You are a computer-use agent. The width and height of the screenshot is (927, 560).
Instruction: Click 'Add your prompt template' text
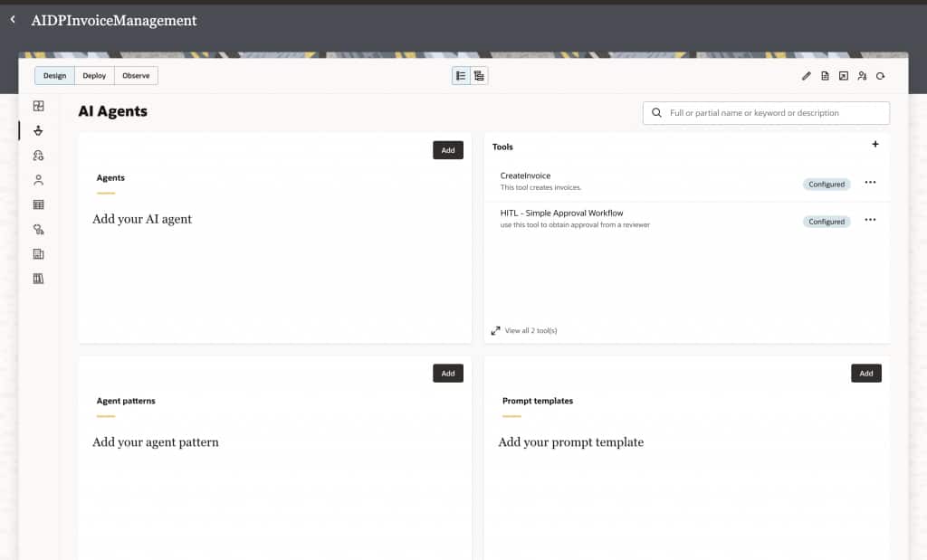pos(571,442)
